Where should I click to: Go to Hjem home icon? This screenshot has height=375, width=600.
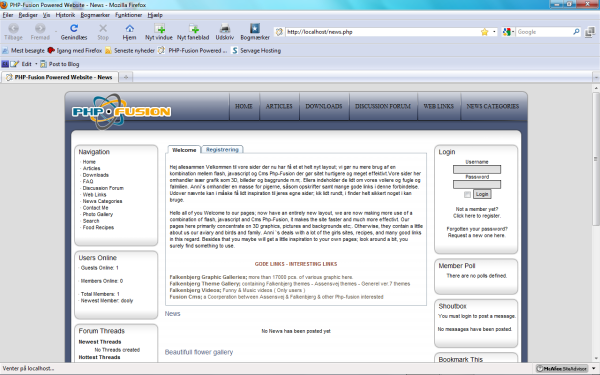129,32
